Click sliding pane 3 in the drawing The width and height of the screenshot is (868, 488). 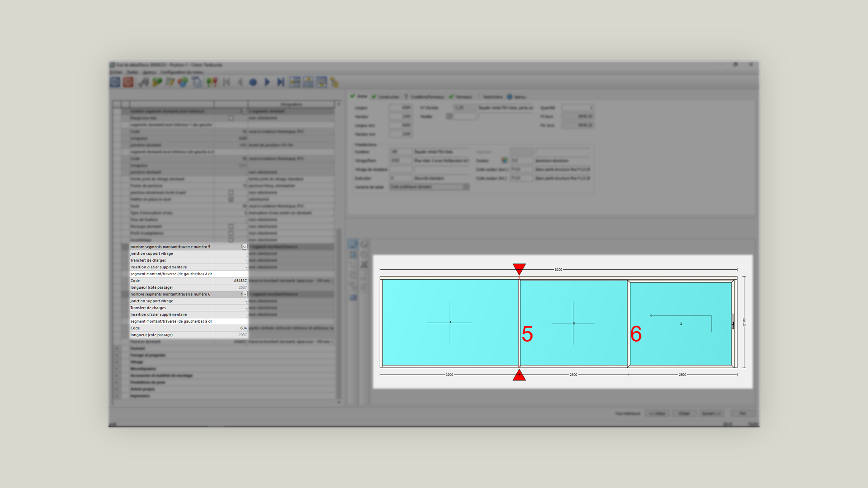pos(680,324)
